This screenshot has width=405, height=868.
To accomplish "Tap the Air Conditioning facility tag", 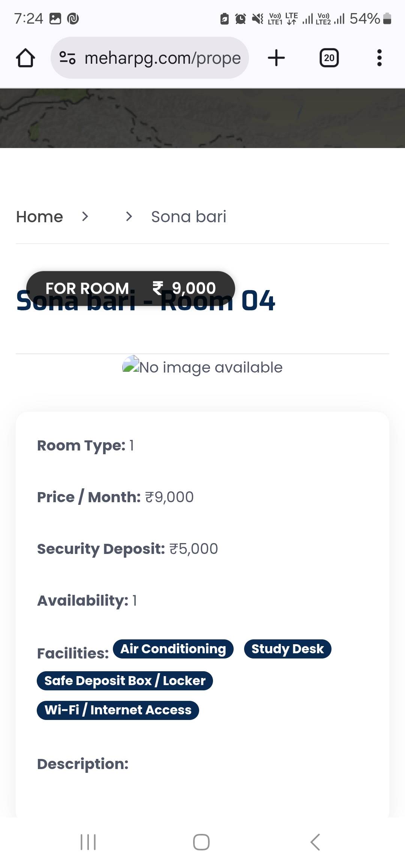I will [x=173, y=649].
